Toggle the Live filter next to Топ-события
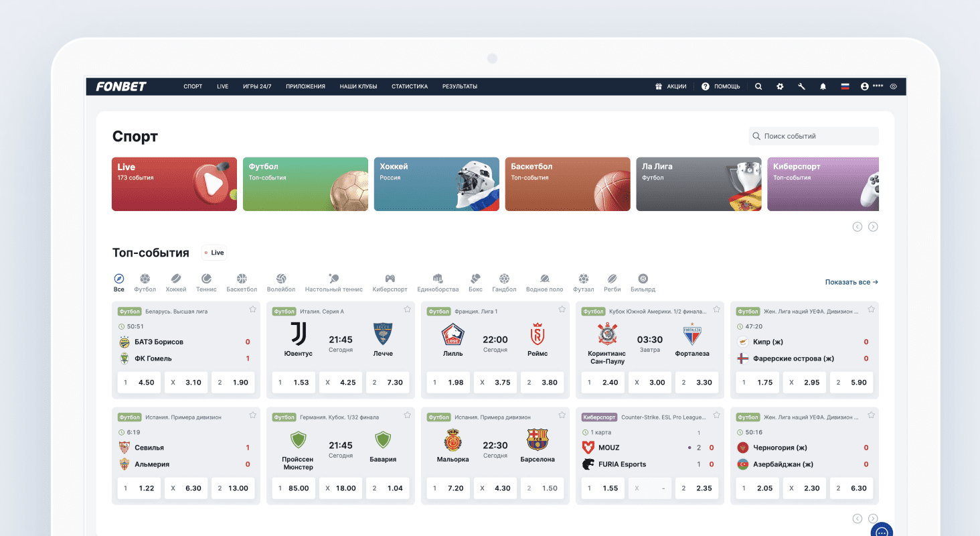980x536 pixels. tap(214, 253)
